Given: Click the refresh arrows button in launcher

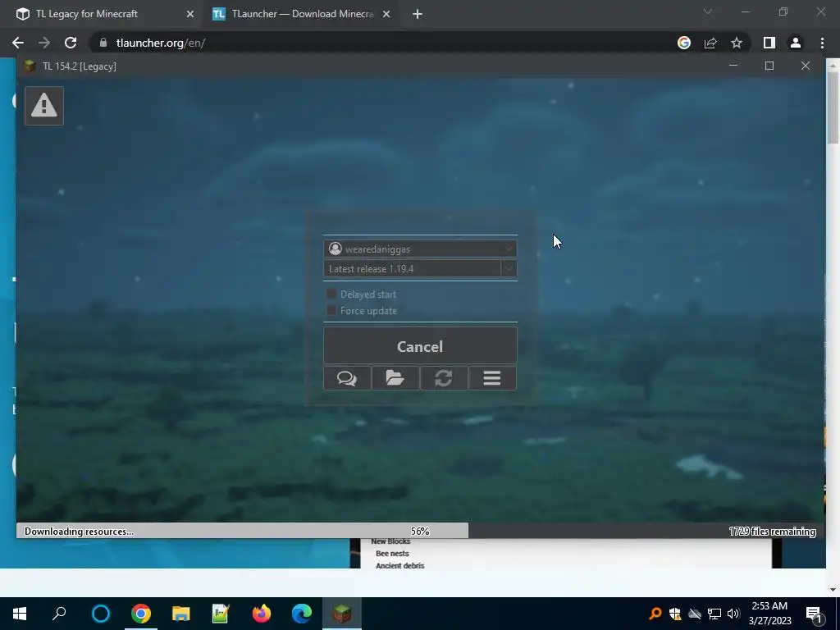Looking at the screenshot, I should [x=444, y=378].
